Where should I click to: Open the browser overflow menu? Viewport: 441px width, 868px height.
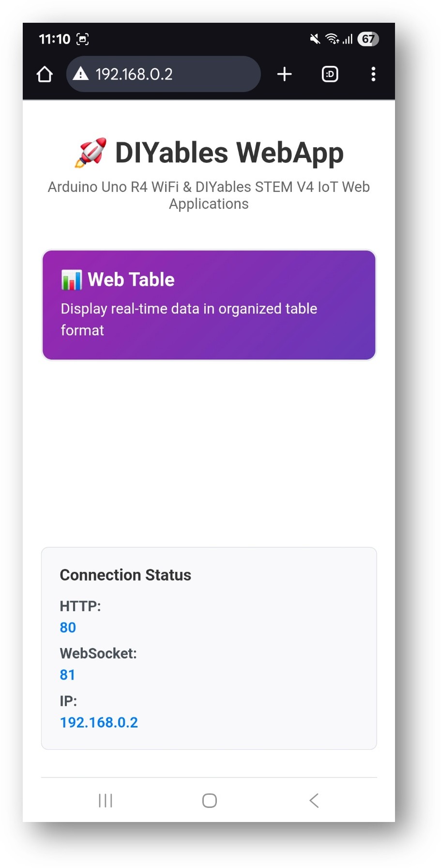(373, 74)
